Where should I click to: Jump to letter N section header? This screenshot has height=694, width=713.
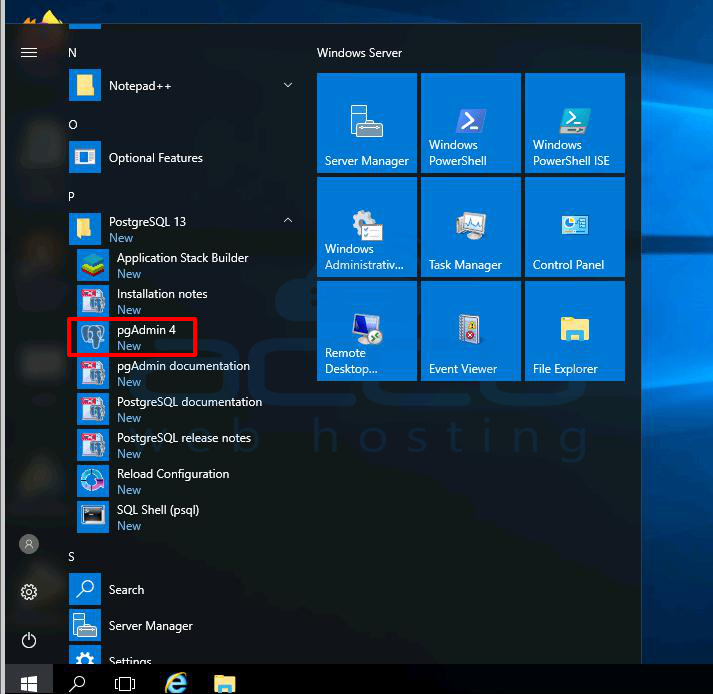click(72, 53)
